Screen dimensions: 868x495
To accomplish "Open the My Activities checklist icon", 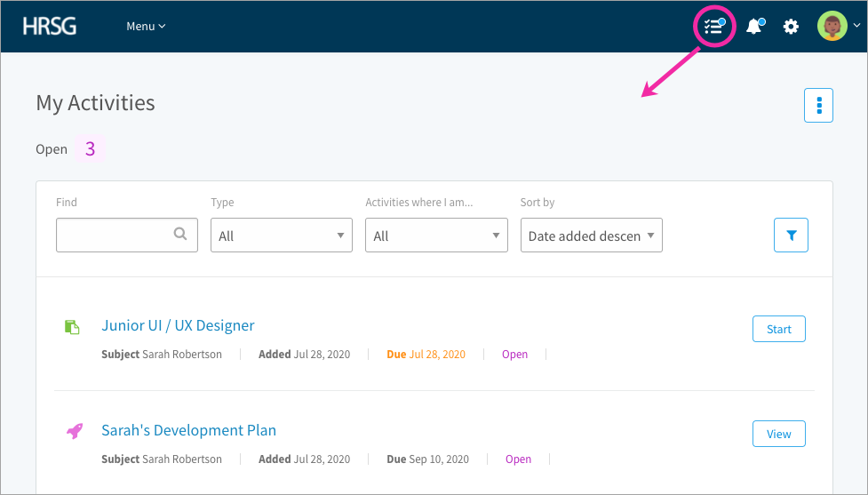I will (714, 26).
